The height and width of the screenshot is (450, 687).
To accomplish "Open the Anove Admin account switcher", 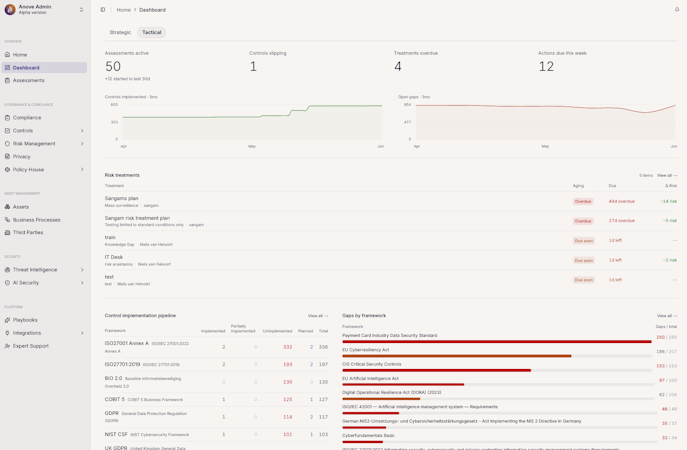I will coord(45,10).
